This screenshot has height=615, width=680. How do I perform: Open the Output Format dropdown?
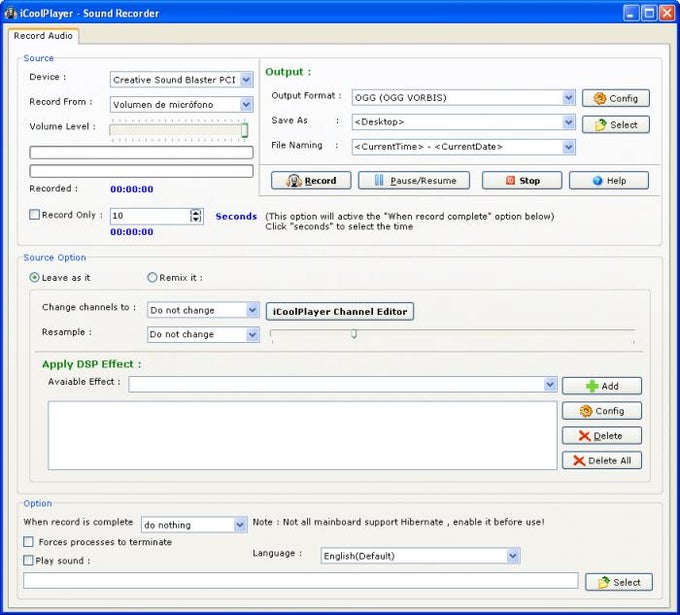[569, 98]
